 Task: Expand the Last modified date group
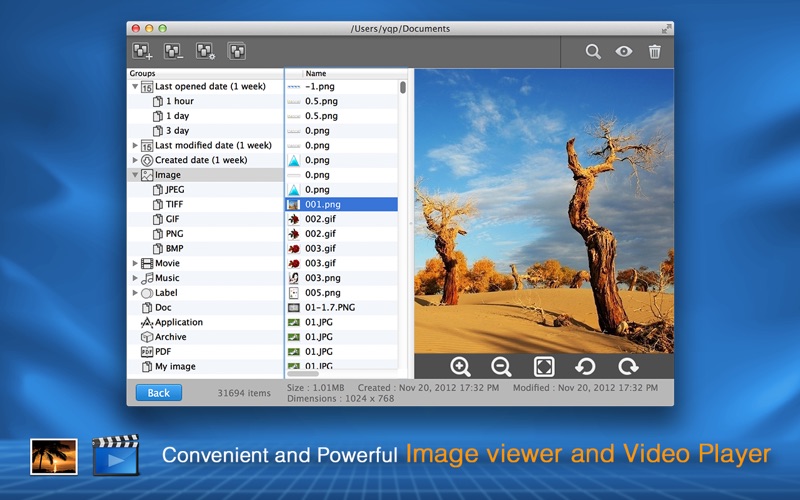pos(135,146)
